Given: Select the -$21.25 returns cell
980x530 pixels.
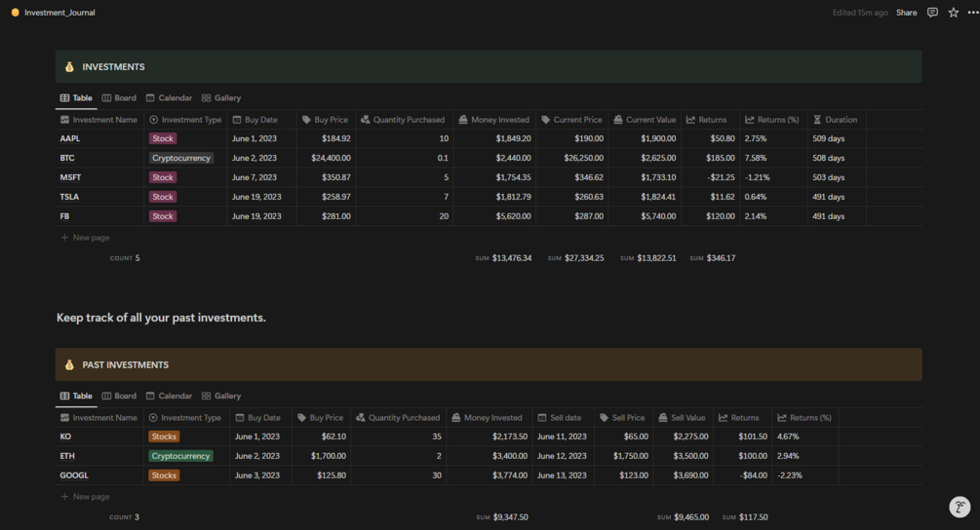Looking at the screenshot, I should [x=711, y=177].
